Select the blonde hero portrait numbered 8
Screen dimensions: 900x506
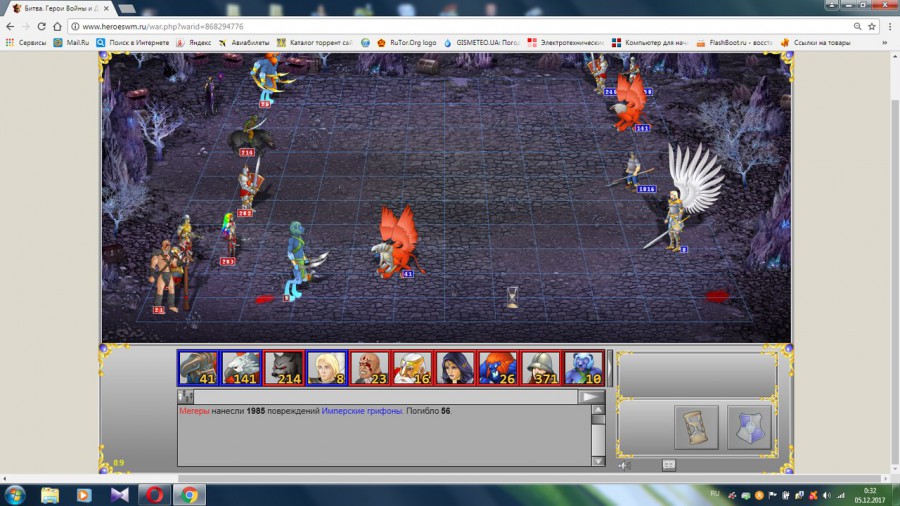pyautogui.click(x=327, y=368)
